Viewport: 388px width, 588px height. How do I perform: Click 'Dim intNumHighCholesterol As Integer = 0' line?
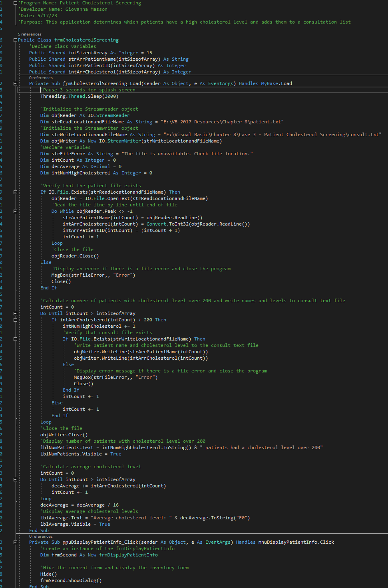[x=96, y=173]
